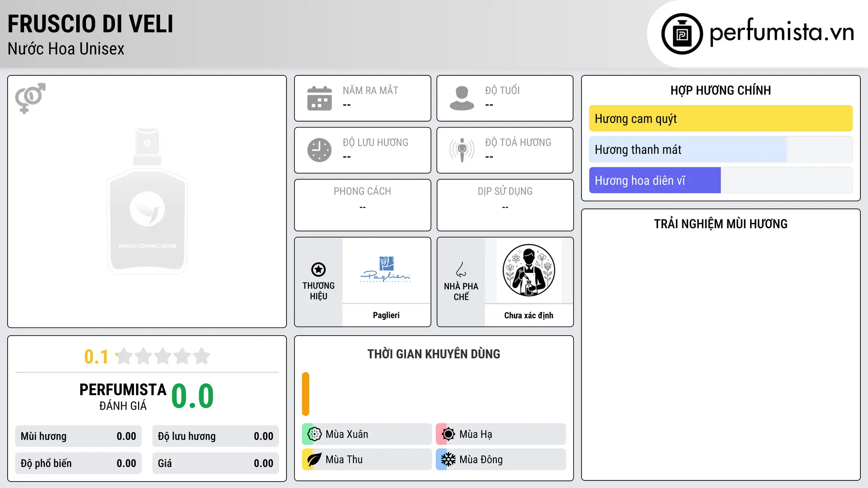Click the flower icon for Mùa Xuân
The image size is (868, 488).
314,434
